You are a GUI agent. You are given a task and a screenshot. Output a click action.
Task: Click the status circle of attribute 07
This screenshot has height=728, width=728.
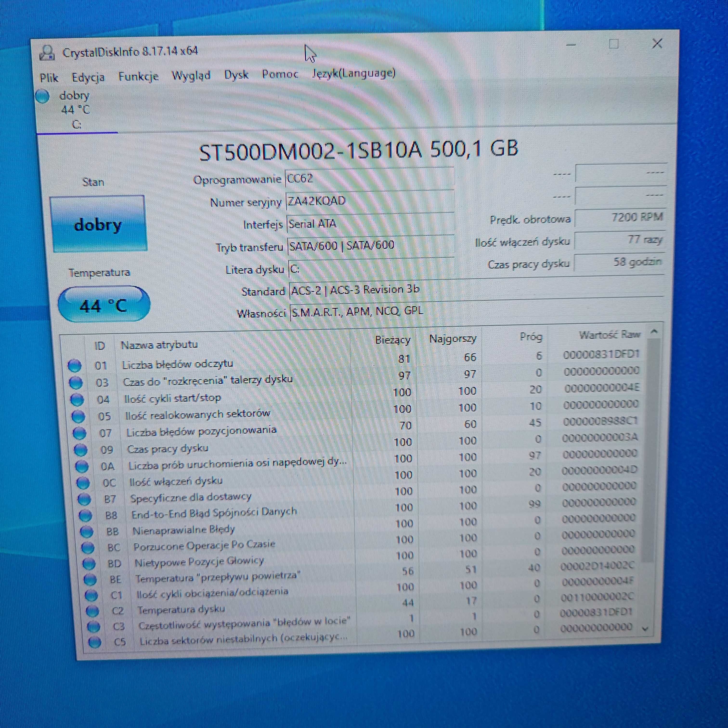tap(79, 433)
